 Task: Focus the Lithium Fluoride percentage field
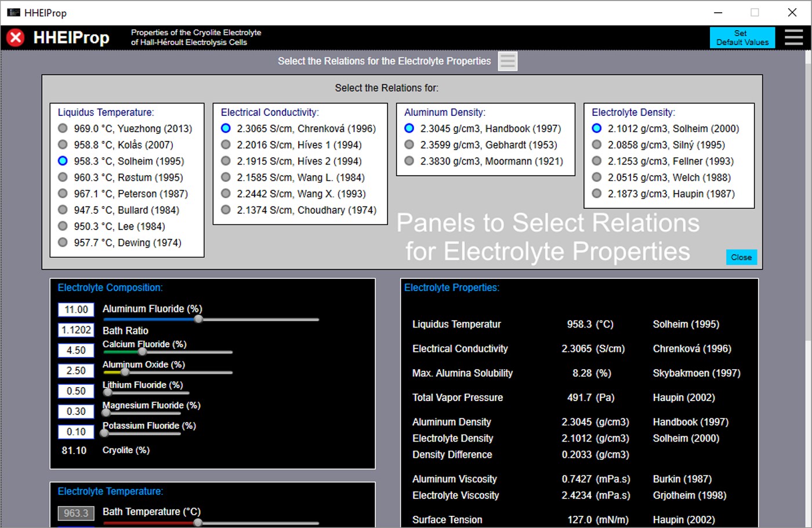pos(76,391)
